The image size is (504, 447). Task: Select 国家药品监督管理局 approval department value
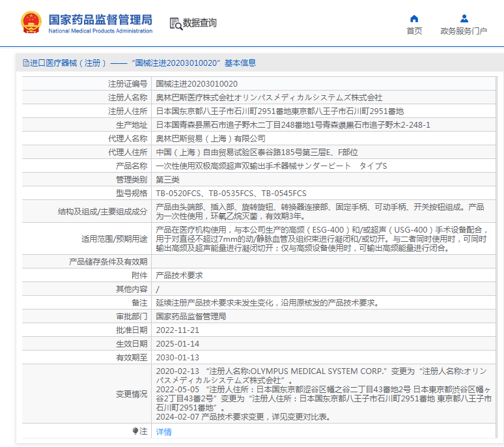click(191, 317)
